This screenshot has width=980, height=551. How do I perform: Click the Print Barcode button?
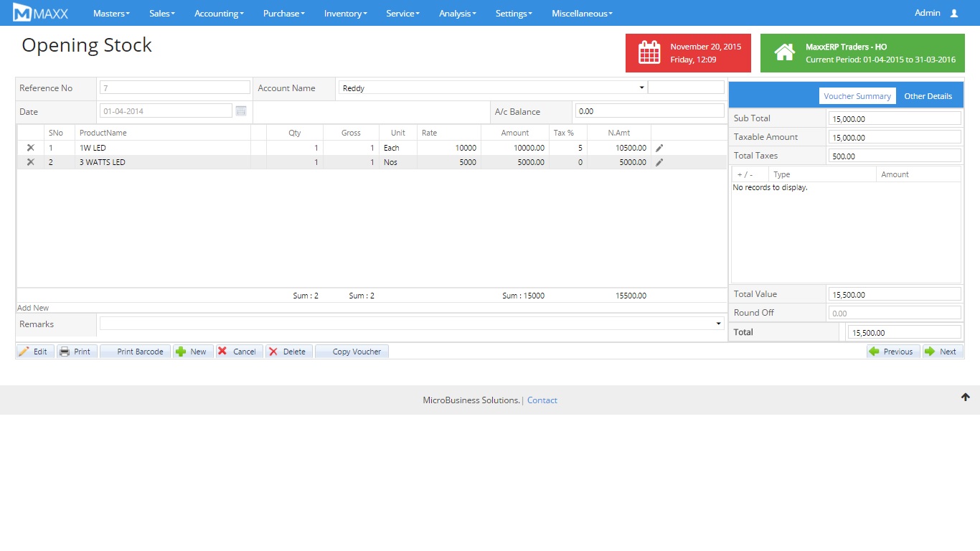pos(136,352)
